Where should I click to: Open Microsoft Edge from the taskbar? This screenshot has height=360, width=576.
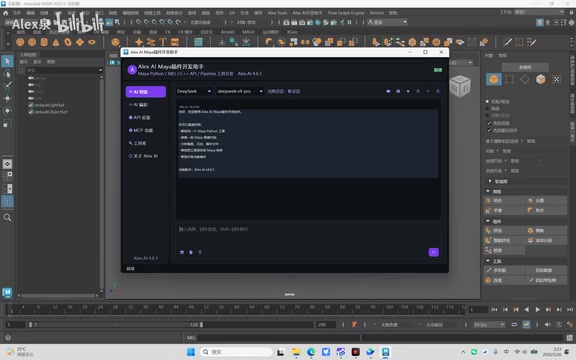click(x=311, y=352)
